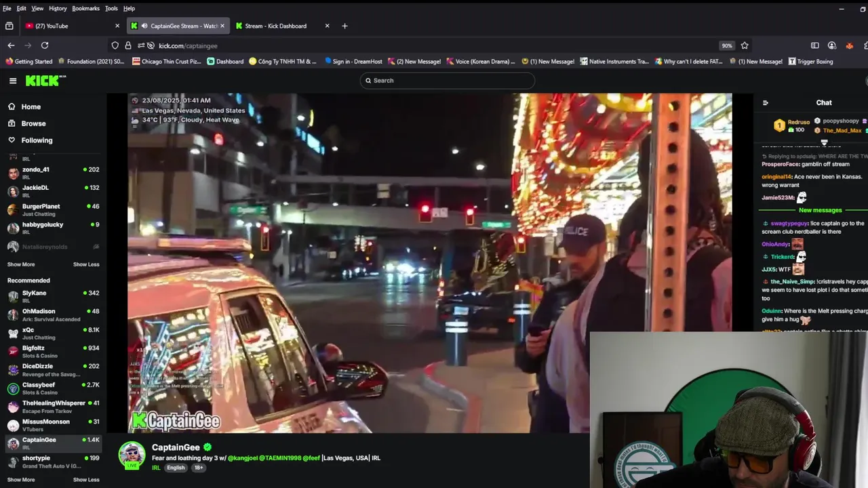Expand chat leaderboard chevron
Image resolution: width=868 pixels, height=488 pixels.
825,143
